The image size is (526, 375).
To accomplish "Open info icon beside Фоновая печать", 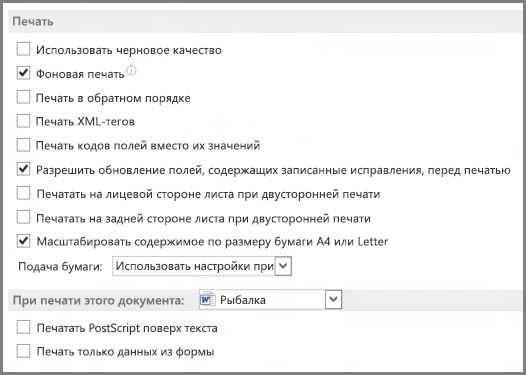I will coord(131,70).
